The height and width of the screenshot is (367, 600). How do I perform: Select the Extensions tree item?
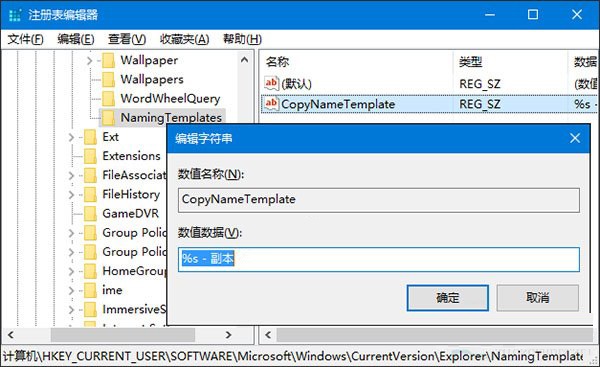pos(131,156)
